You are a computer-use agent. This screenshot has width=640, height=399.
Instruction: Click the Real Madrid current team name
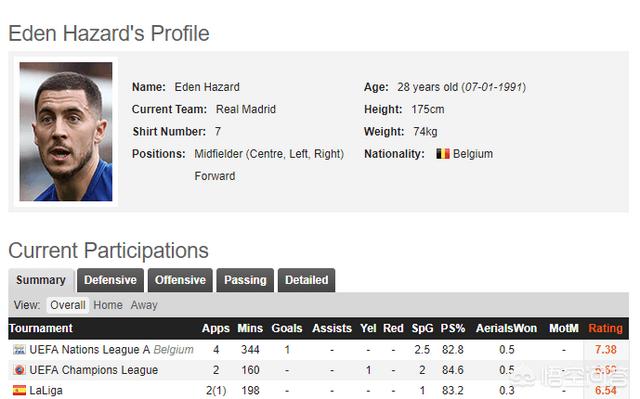click(x=246, y=109)
